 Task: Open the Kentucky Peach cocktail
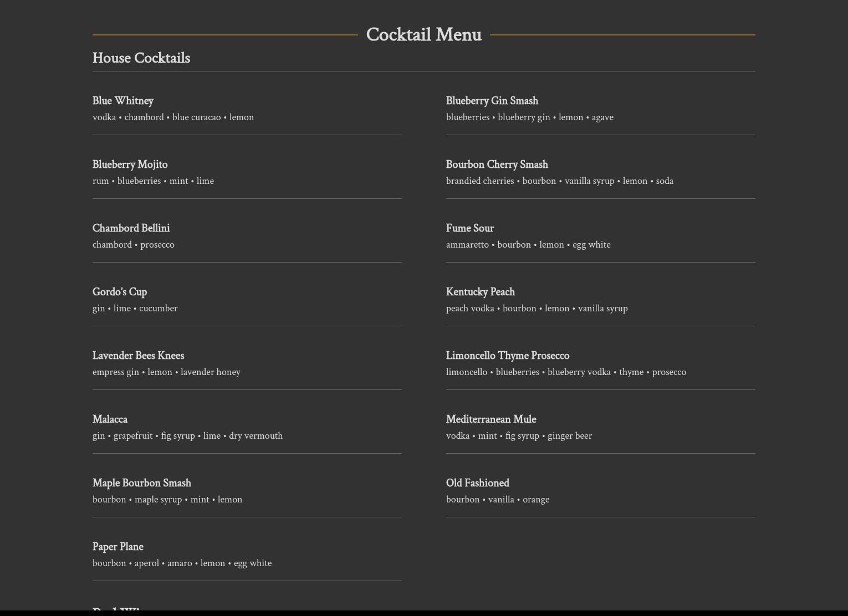click(481, 292)
